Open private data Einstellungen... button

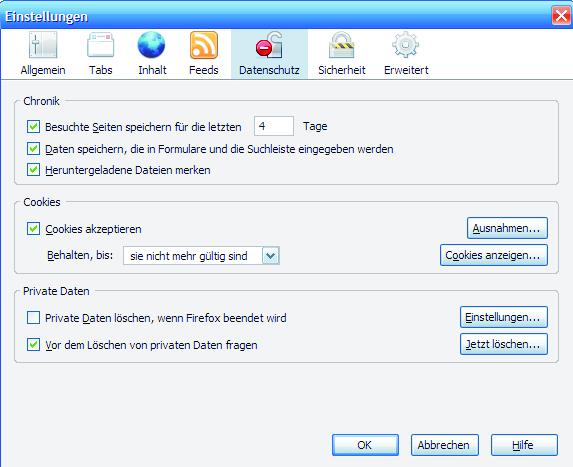pyautogui.click(x=504, y=317)
